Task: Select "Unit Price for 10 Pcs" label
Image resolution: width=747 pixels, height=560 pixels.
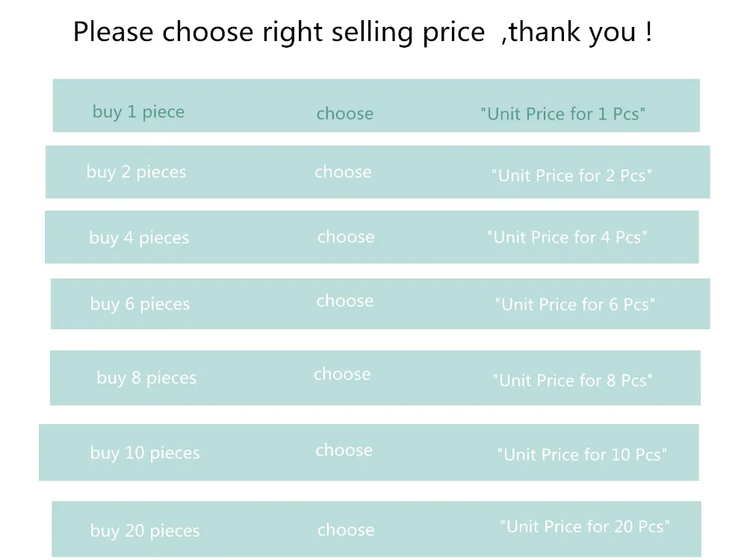Action: 582,455
